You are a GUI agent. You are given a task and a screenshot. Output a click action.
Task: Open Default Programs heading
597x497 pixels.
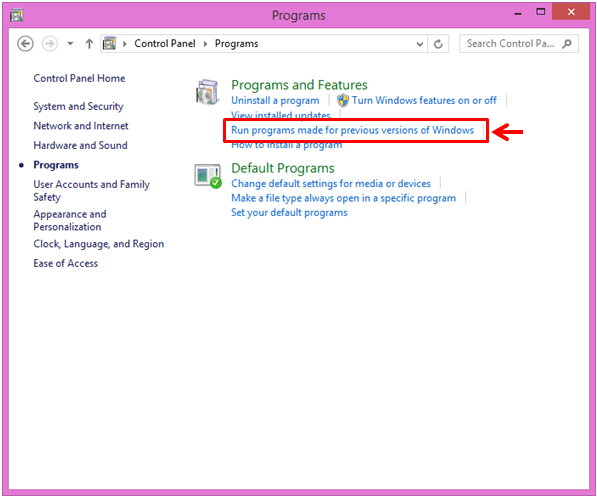(283, 168)
